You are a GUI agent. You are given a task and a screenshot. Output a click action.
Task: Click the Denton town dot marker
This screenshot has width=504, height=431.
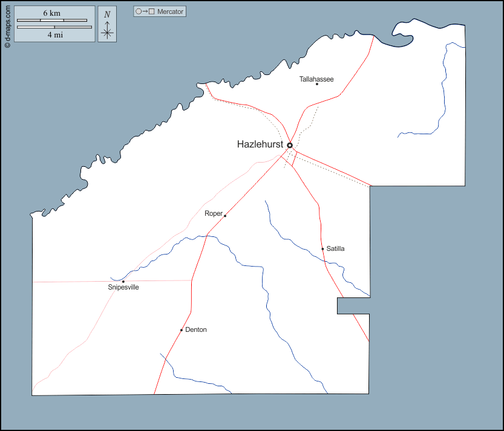pos(182,330)
